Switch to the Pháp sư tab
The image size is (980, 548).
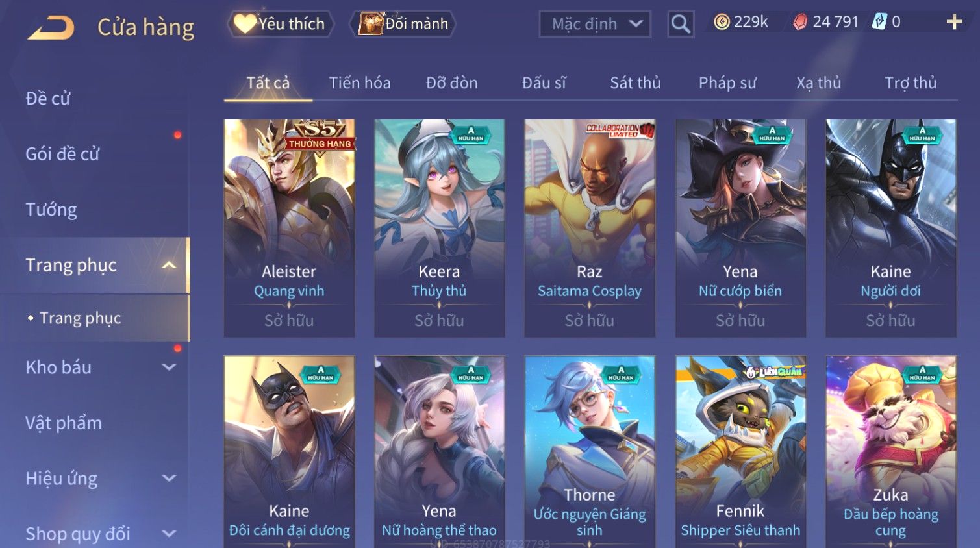[x=727, y=83]
